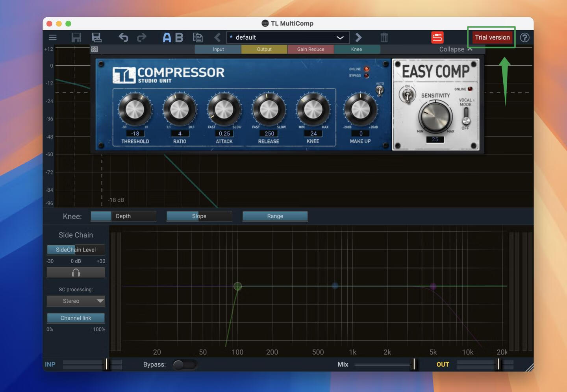Save the current preset with the floppy icon
The image size is (567, 392).
76,37
